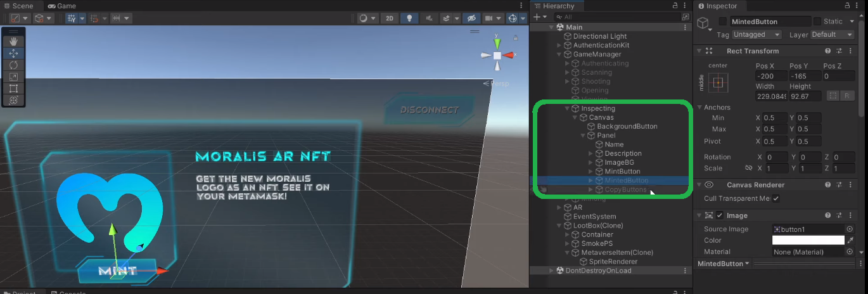The width and height of the screenshot is (868, 294).
Task: Disable the Image component checkbox
Action: (720, 215)
